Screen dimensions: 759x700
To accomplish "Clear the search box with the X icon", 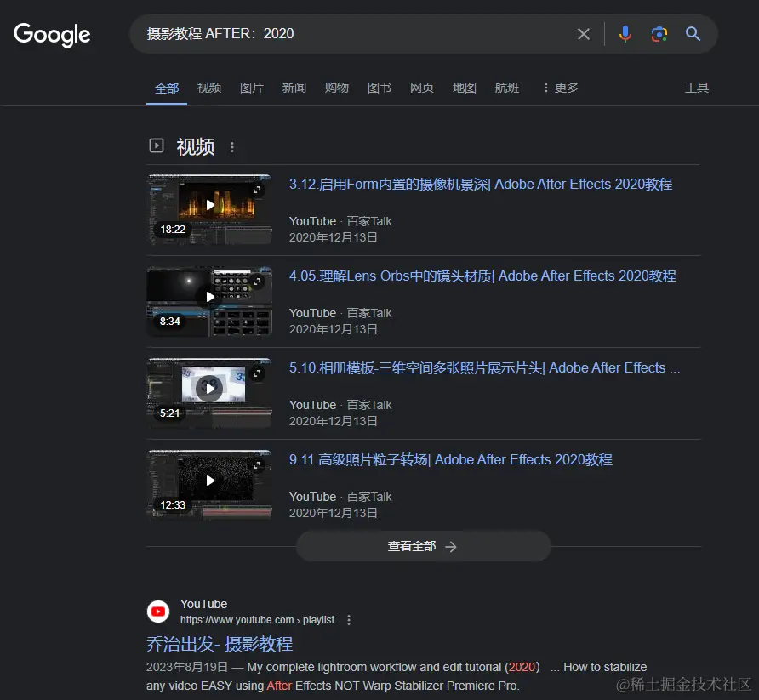I will [584, 34].
